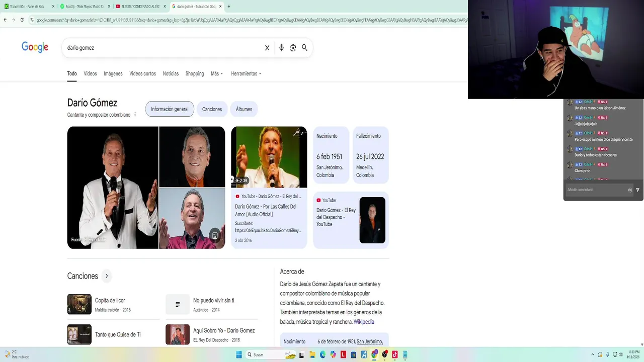644x362 pixels.
Task: Open the three-dot menu beside Cantante y compositor colombiano
Action: tap(135, 115)
